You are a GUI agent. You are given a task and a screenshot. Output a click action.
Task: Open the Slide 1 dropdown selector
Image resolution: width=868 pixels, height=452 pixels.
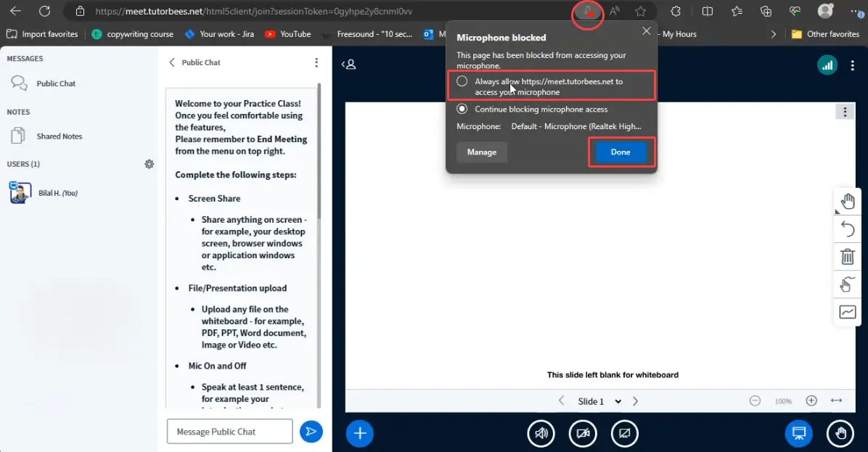coord(599,401)
